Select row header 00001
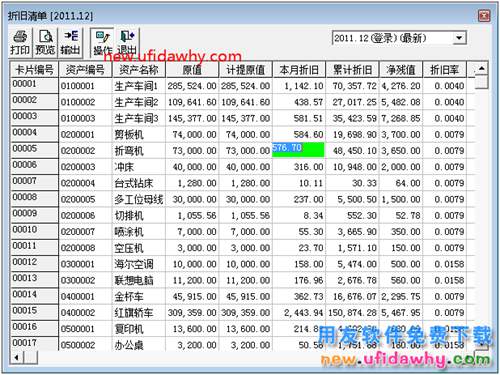Screen dimensions: 500x375 click(x=34, y=85)
